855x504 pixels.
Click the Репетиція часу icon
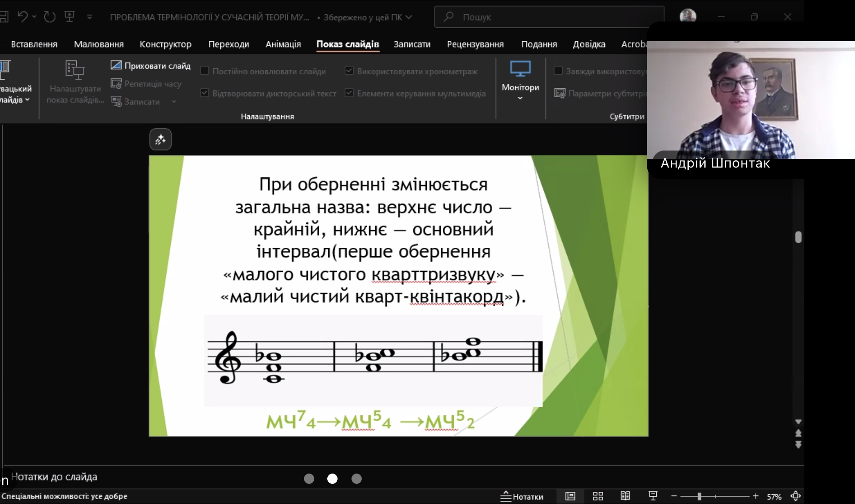pos(116,83)
